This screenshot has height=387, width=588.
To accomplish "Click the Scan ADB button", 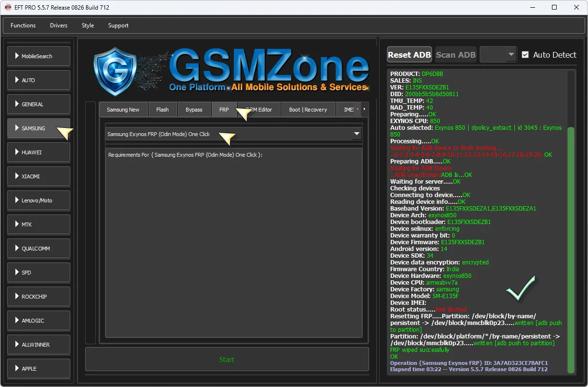I will [456, 55].
